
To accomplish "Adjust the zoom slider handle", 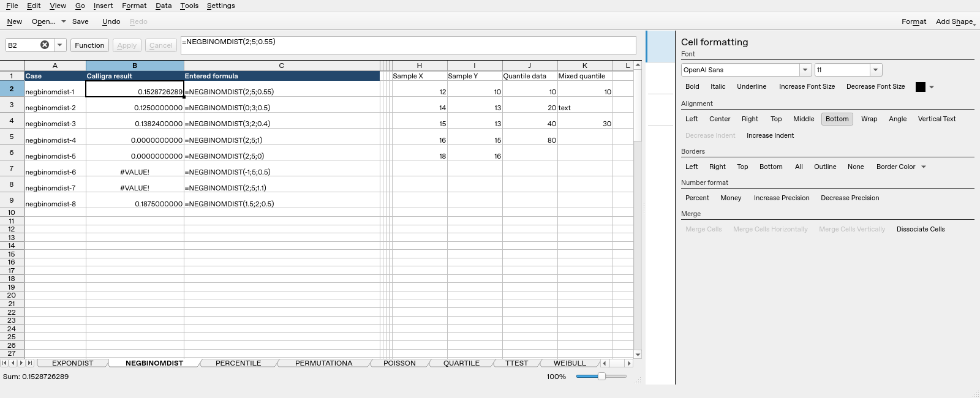I will coord(601,377).
